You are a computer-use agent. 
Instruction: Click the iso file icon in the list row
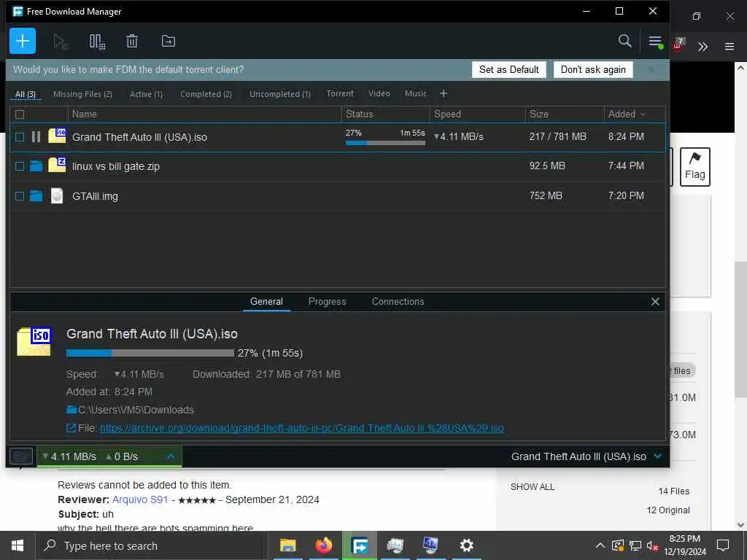57,136
